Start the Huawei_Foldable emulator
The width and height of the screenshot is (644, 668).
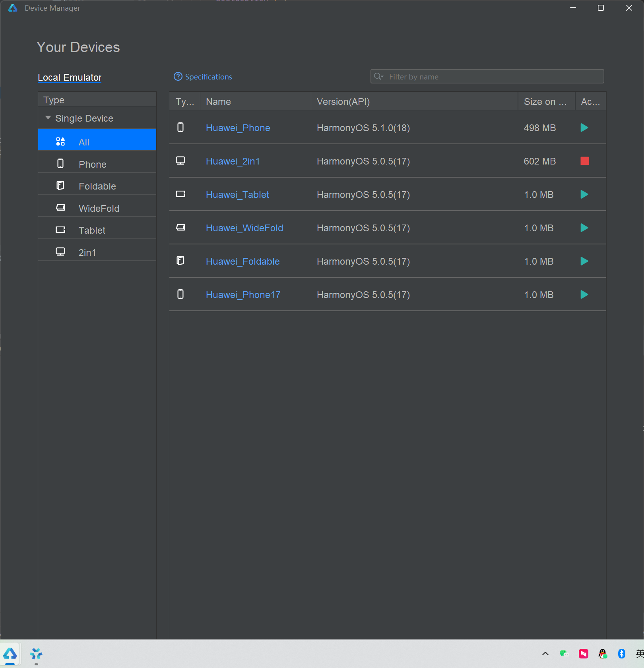(584, 261)
